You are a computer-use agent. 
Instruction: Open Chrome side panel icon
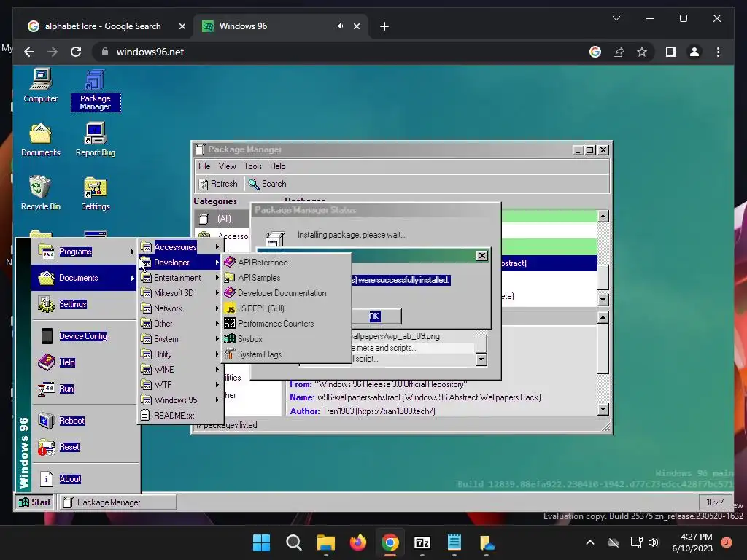[671, 52]
